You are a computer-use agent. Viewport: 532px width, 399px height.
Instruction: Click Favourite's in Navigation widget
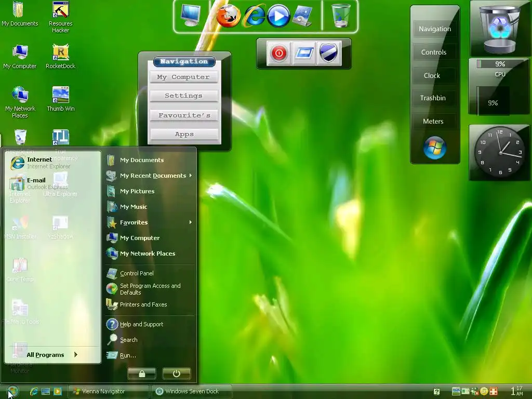click(x=183, y=115)
